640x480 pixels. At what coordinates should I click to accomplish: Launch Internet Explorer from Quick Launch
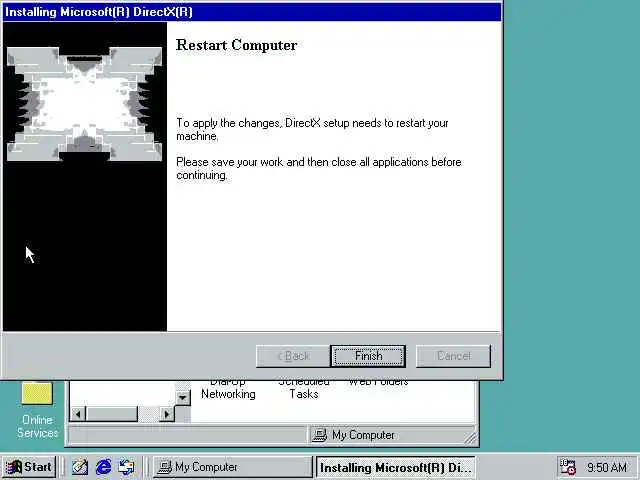103,467
